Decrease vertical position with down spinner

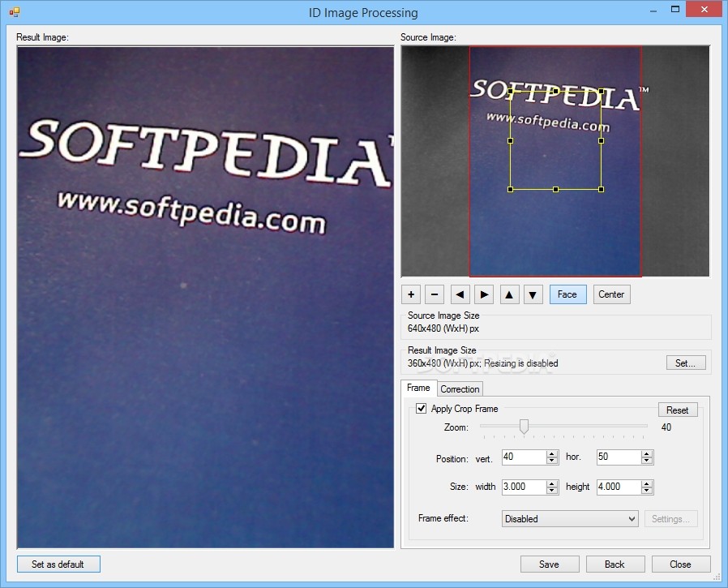[x=551, y=461]
